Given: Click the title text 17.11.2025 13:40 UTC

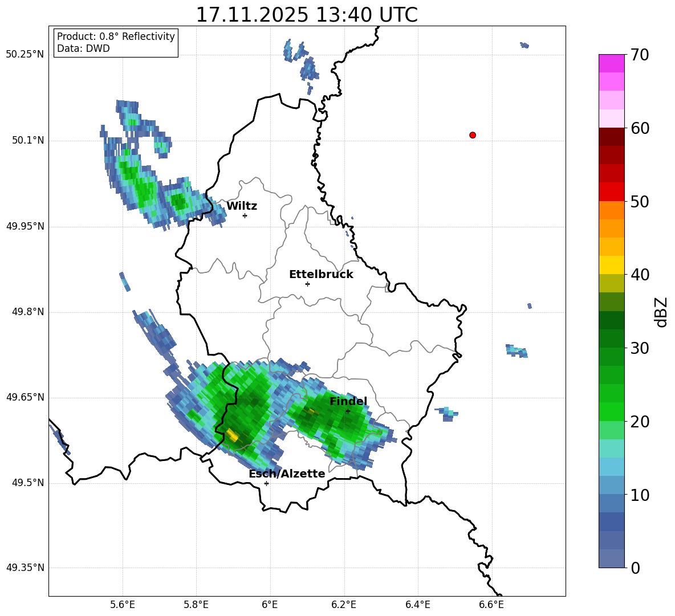Looking at the screenshot, I should 307,15.
